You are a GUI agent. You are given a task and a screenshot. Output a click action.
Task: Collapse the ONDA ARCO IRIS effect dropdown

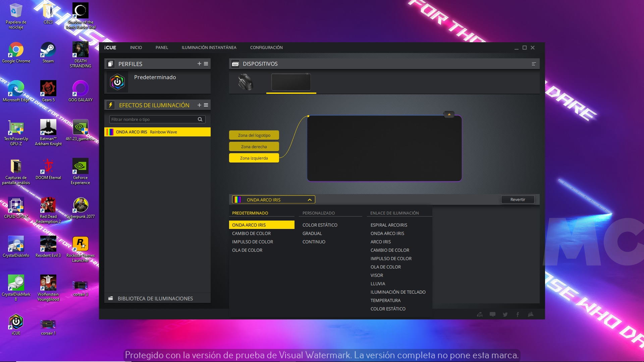tap(310, 200)
